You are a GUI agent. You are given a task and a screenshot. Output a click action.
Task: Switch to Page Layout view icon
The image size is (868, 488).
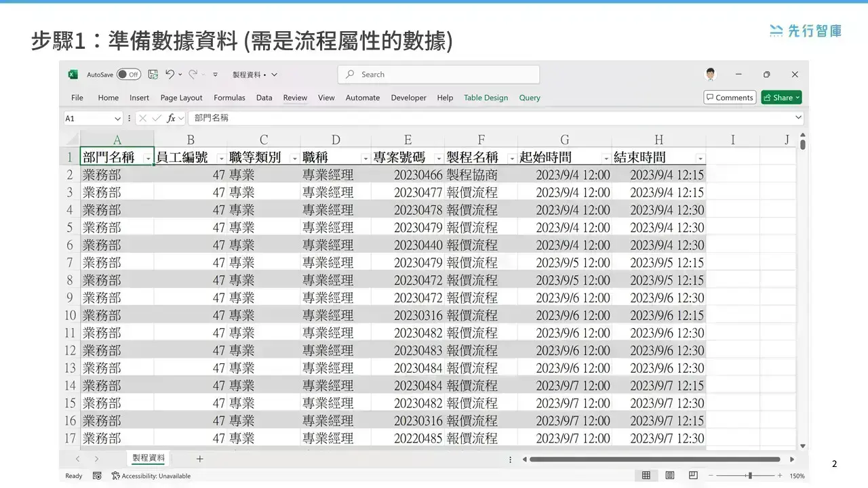[x=670, y=476]
